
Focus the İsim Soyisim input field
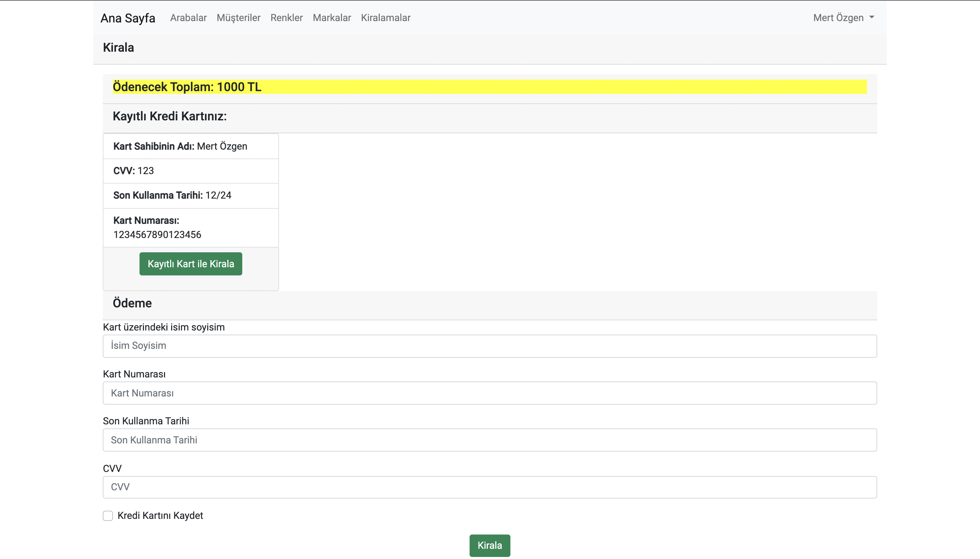pyautogui.click(x=490, y=346)
